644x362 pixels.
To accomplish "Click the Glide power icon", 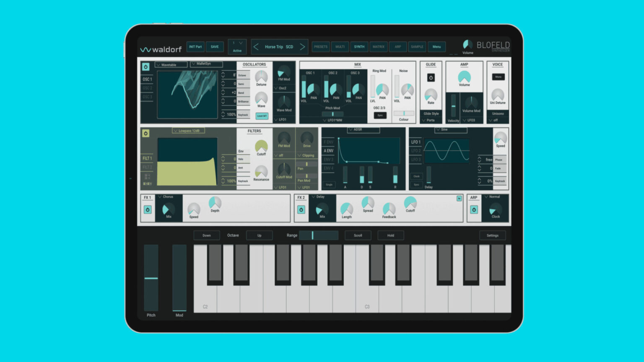I will click(431, 78).
